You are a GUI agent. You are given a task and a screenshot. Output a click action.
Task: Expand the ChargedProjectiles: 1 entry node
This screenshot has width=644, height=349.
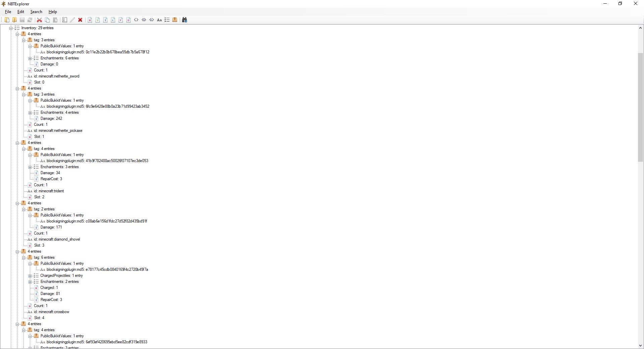point(30,276)
